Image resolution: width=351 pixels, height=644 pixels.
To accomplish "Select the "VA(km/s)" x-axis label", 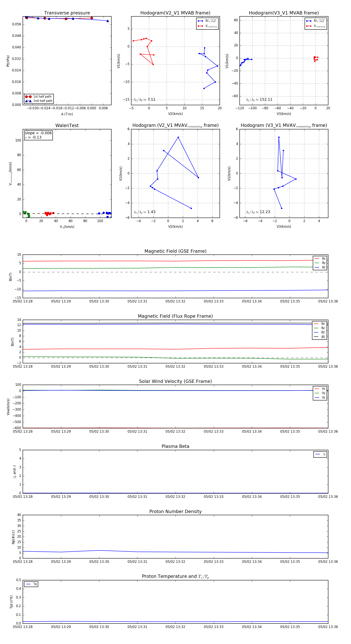I will click(67, 227).
